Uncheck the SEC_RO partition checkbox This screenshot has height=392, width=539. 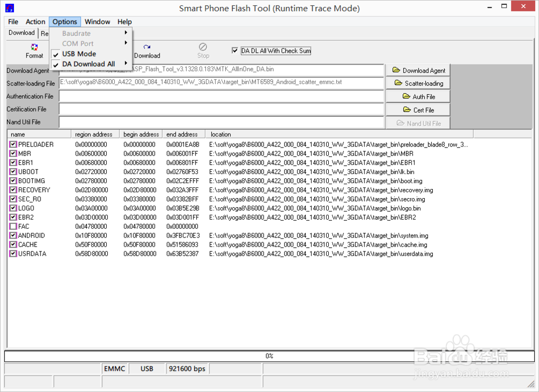(x=13, y=199)
